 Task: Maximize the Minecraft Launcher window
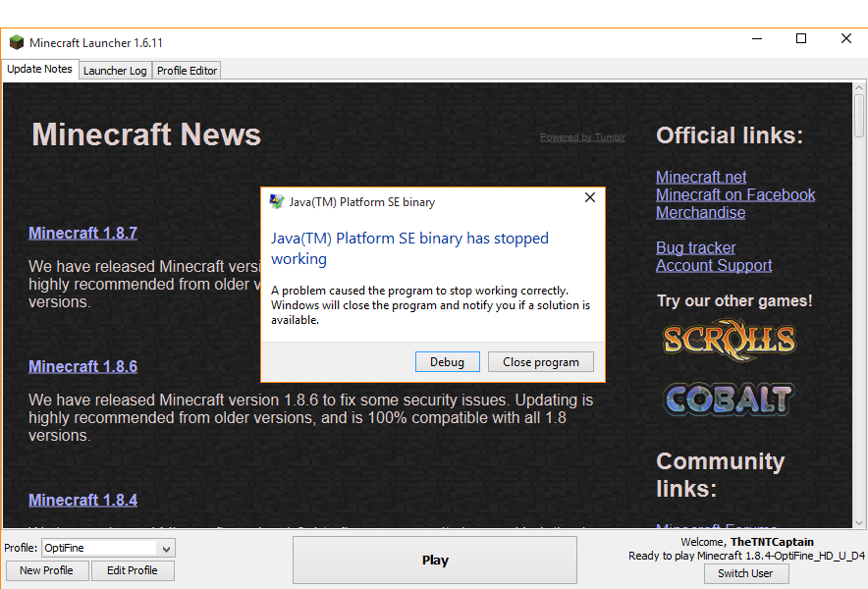801,38
